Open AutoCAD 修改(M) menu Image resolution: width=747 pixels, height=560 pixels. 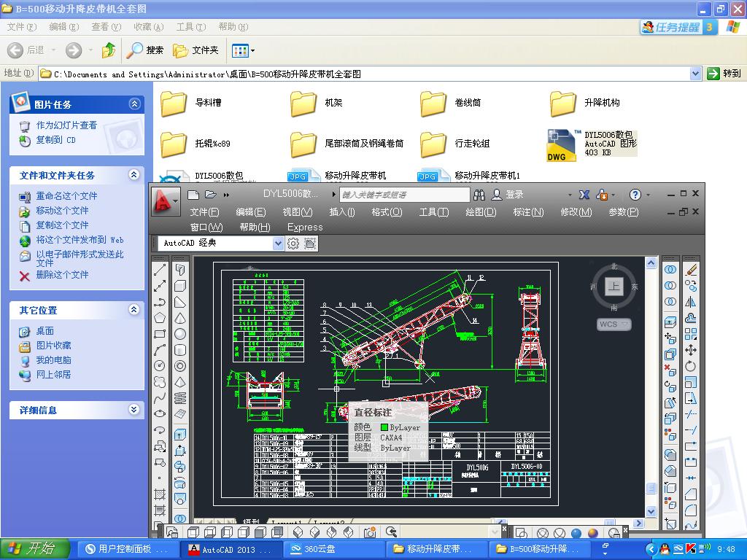(x=576, y=212)
